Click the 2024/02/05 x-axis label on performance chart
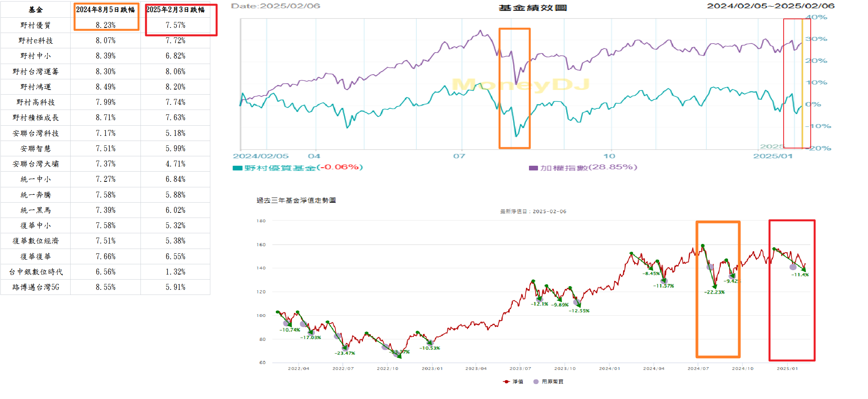 tap(261, 156)
